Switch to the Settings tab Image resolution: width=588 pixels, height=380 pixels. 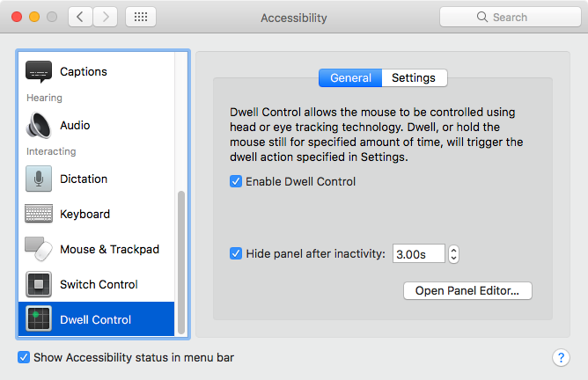414,77
